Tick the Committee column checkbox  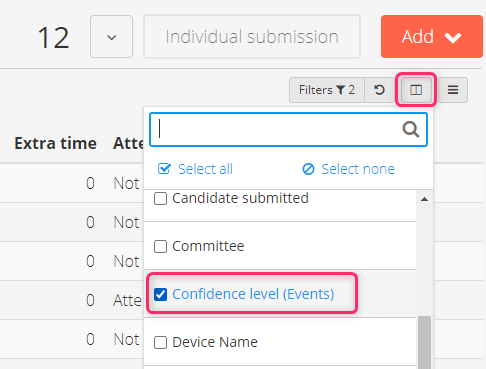click(x=160, y=247)
